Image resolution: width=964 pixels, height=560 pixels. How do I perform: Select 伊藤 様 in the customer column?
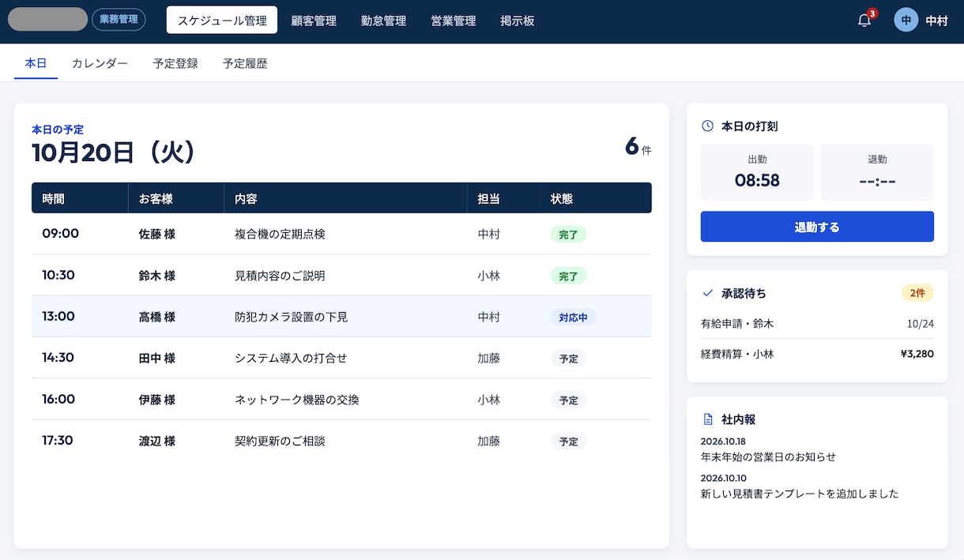click(157, 400)
